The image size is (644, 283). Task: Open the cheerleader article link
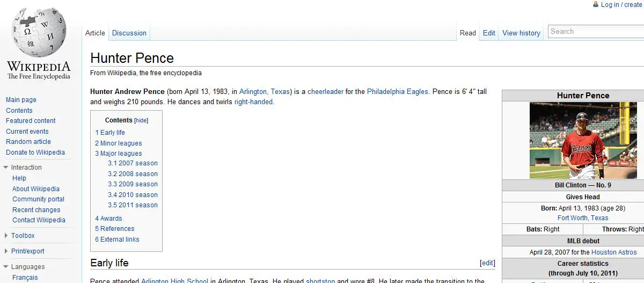coord(325,92)
